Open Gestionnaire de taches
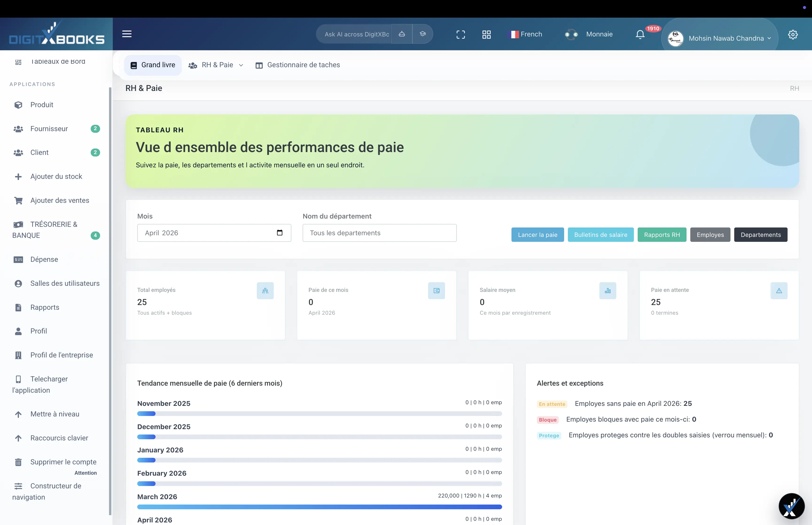The width and height of the screenshot is (812, 525). (297, 65)
